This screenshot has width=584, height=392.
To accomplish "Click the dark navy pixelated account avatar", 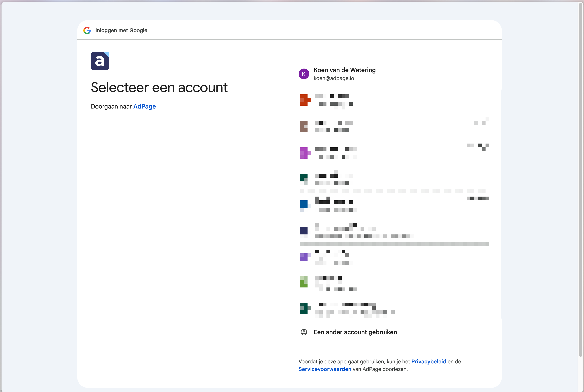I will (304, 230).
